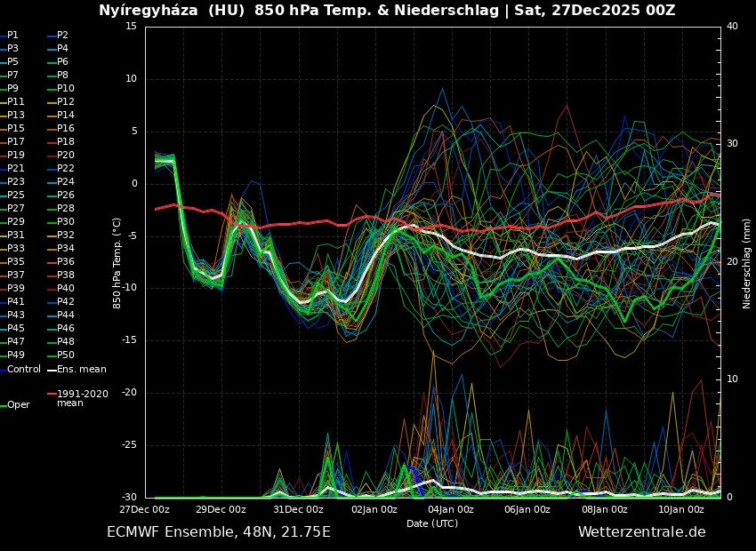The height and width of the screenshot is (551, 756).
Task: Click the blue Control legend line swatch
Action: click(x=4, y=370)
